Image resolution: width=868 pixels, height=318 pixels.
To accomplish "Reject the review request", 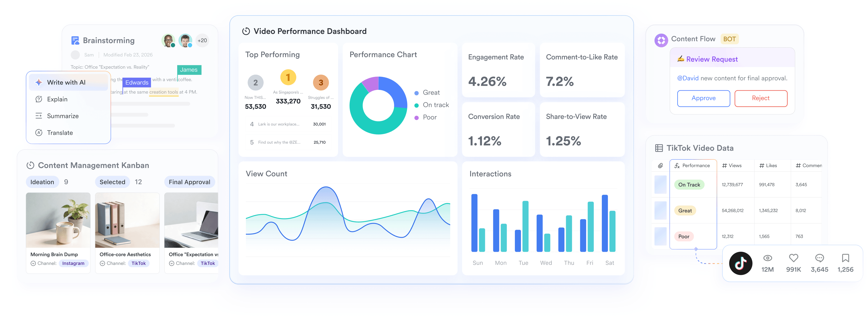I will [x=761, y=98].
